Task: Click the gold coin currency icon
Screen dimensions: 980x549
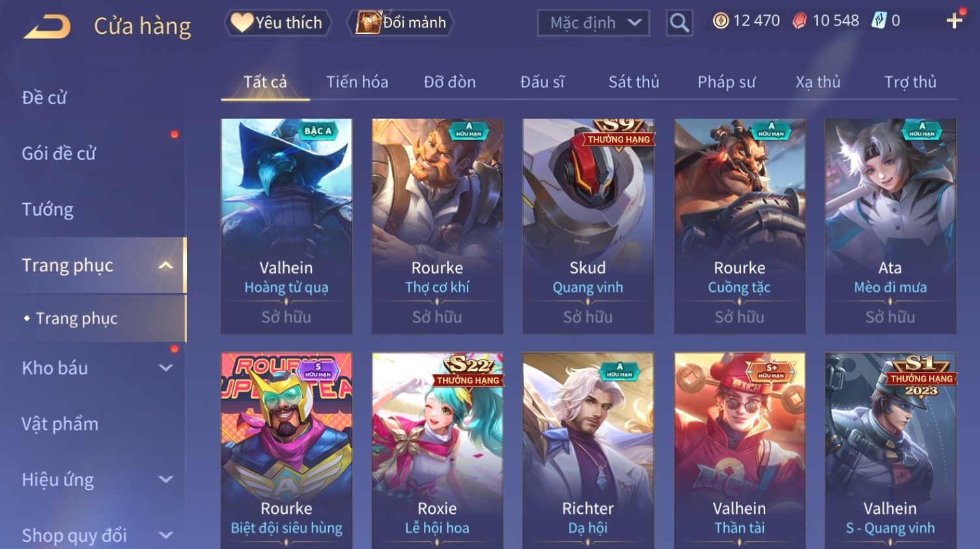Action: [x=721, y=21]
